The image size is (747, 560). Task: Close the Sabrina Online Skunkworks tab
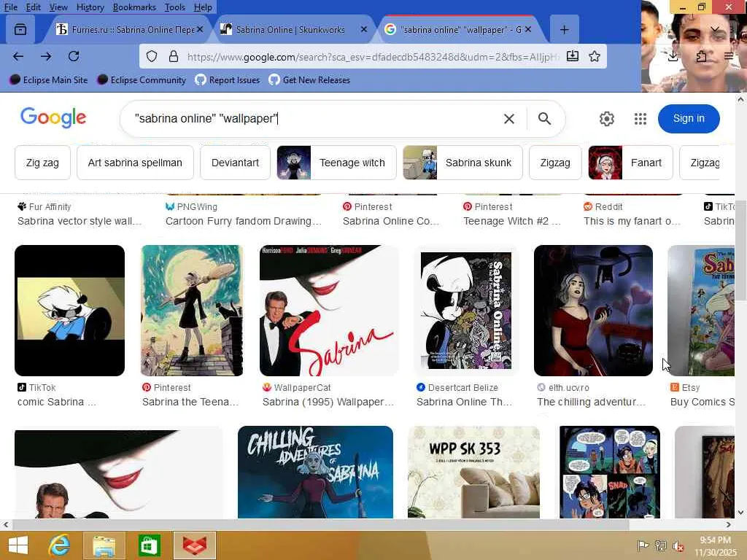[364, 29]
